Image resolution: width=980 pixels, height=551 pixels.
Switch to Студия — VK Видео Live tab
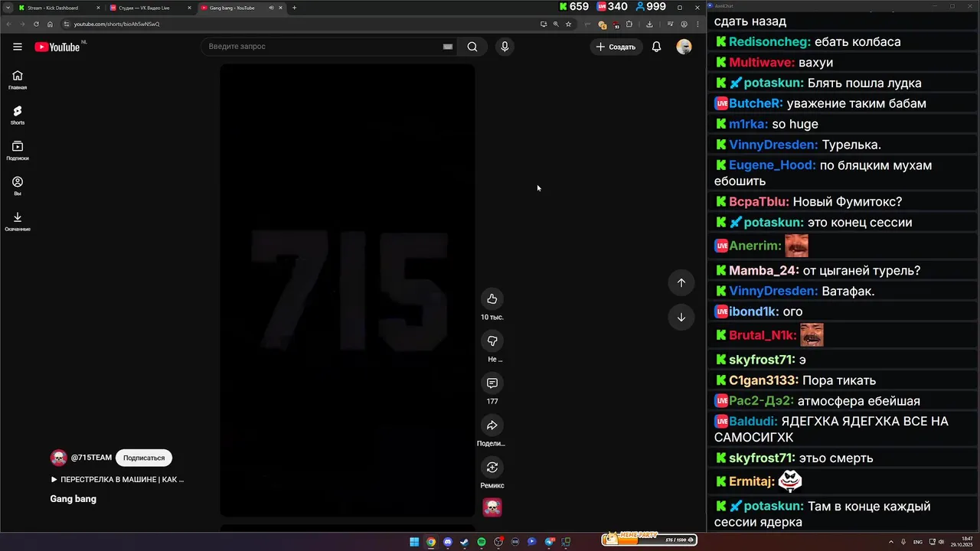coord(149,8)
